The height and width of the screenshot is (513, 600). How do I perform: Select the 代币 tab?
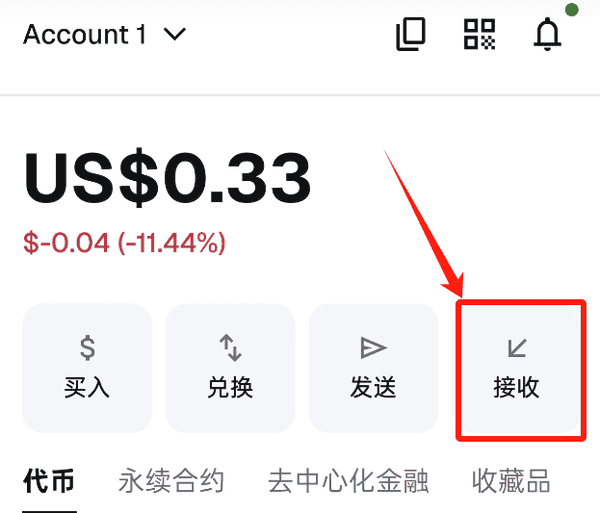click(49, 481)
